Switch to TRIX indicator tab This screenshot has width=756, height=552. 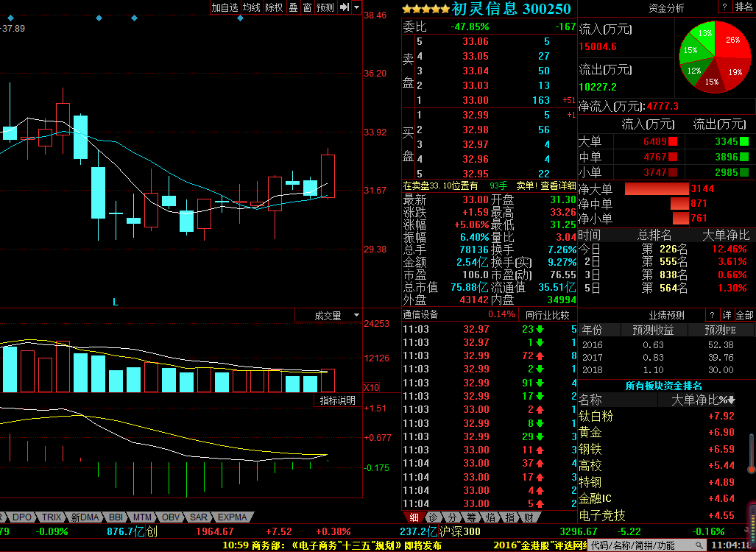tap(51, 517)
